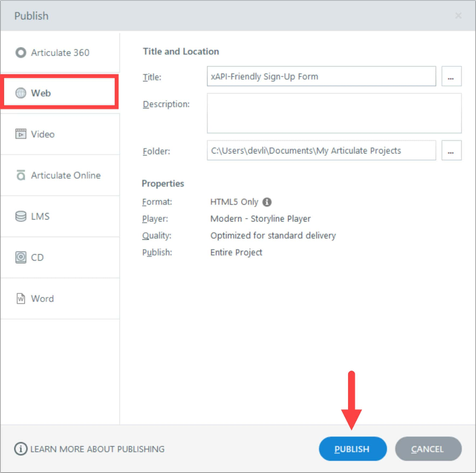This screenshot has width=476, height=473.
Task: Click the Title field containing xAPI-Friendly Sign-Up Form
Action: [321, 76]
